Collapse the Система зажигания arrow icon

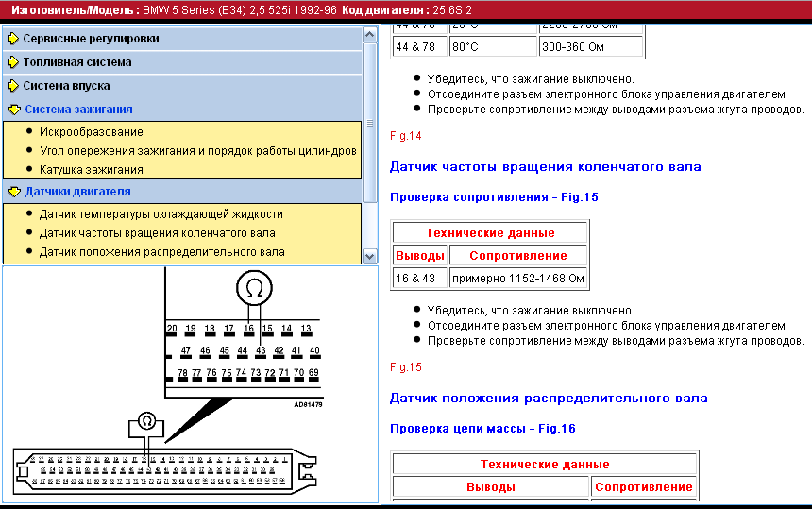pos(14,110)
